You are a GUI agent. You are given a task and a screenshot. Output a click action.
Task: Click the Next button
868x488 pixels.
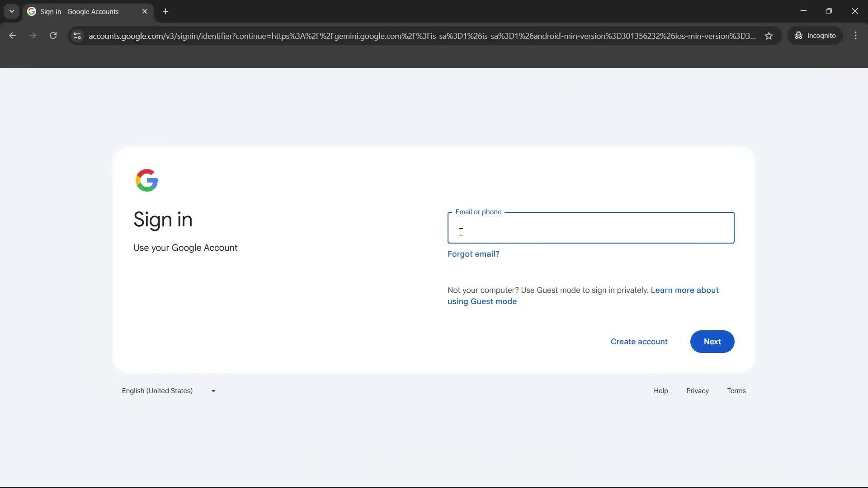(x=712, y=342)
